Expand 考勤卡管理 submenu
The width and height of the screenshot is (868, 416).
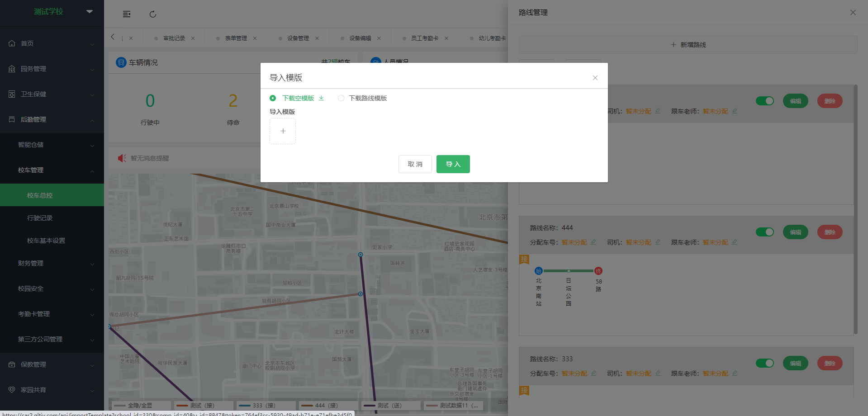pos(52,314)
